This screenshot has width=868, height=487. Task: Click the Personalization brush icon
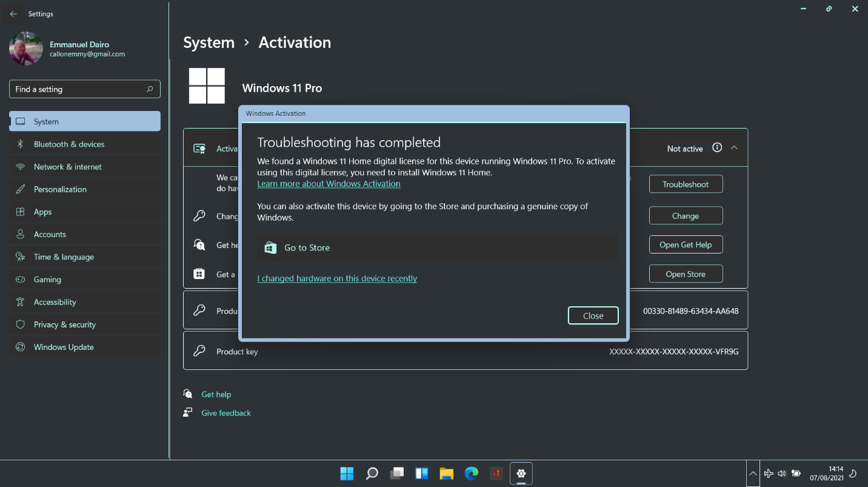coord(21,189)
